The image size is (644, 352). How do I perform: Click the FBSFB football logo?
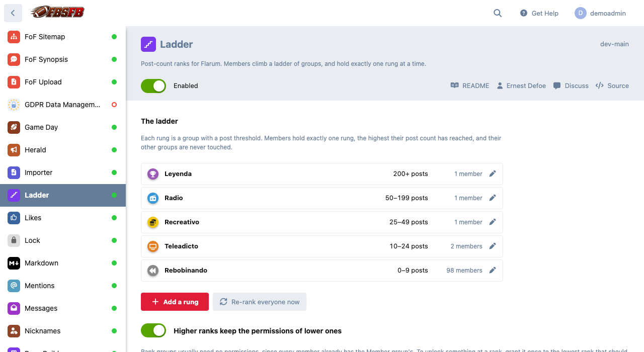click(x=57, y=12)
